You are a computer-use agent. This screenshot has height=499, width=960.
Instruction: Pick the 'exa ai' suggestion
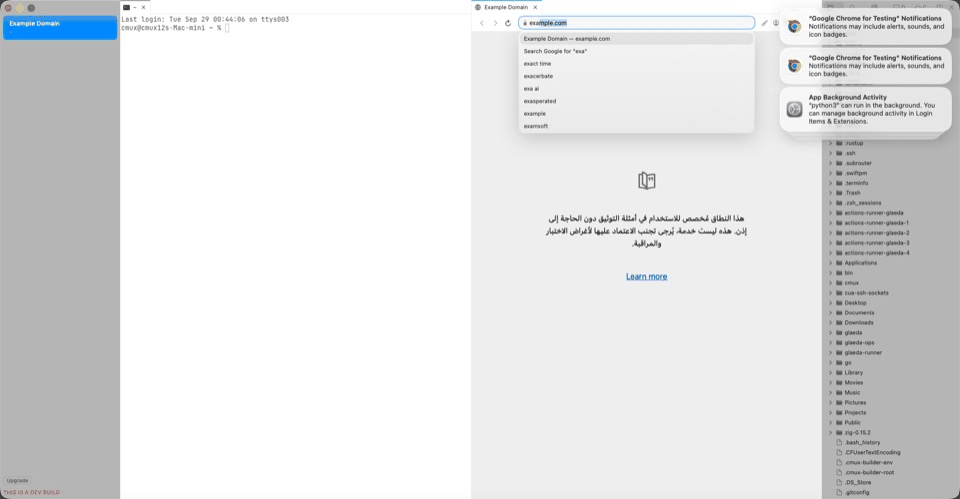coord(636,89)
